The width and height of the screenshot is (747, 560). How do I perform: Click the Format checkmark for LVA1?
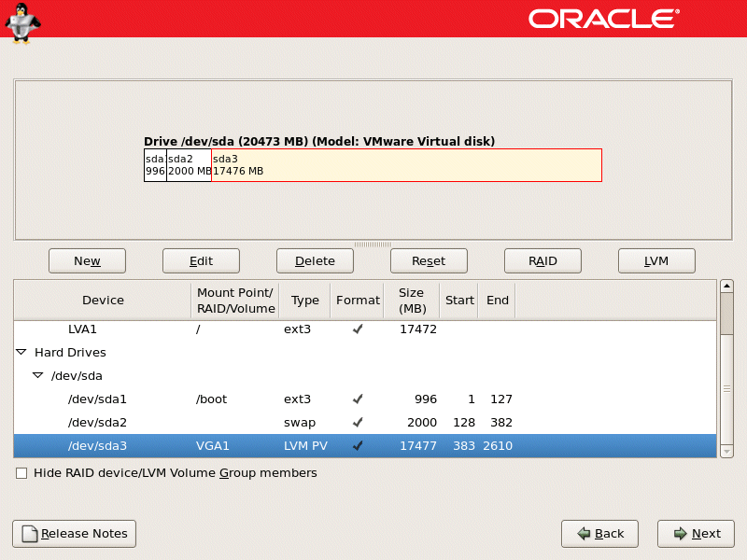[x=358, y=329]
